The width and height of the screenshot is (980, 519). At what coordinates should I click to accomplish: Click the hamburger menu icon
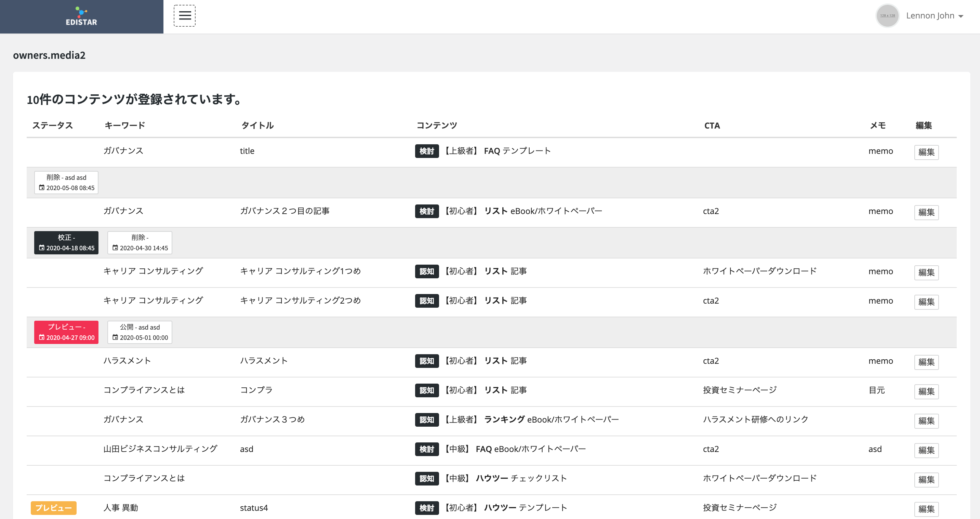pos(185,16)
